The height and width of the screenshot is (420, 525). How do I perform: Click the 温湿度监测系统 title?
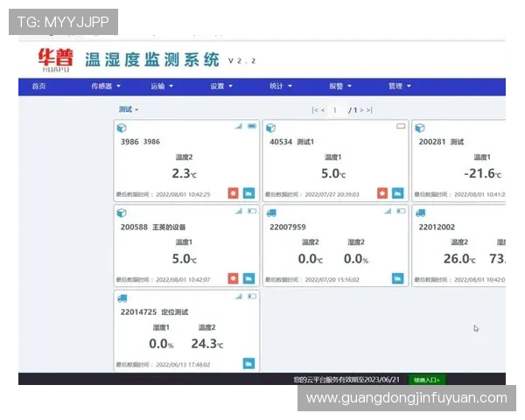(152, 60)
